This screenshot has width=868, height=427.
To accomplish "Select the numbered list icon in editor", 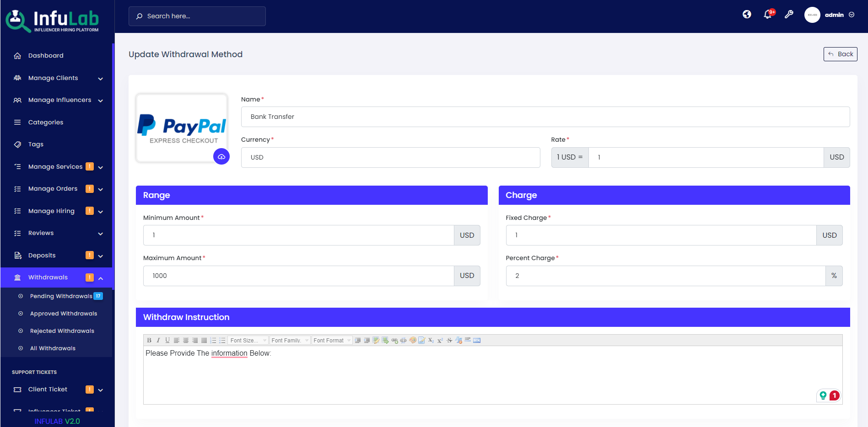I will pos(213,340).
